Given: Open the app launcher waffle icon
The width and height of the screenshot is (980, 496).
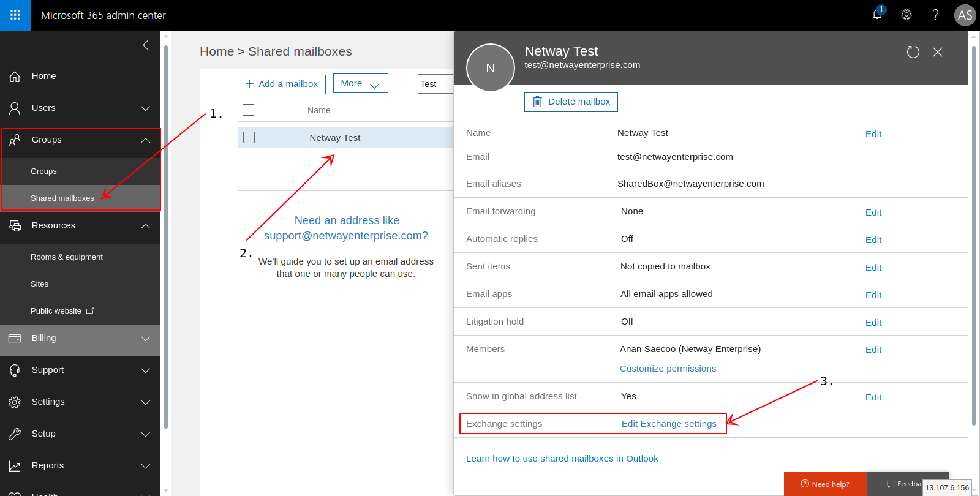Looking at the screenshot, I should coord(15,15).
